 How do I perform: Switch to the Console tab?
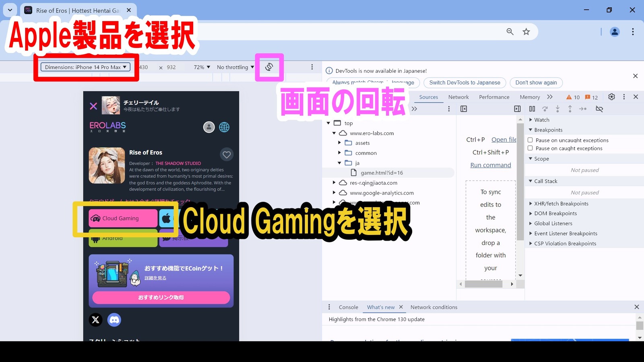click(348, 307)
